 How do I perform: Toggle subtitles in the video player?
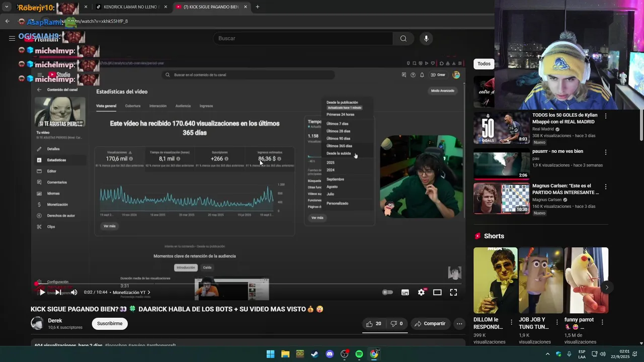[405, 292]
